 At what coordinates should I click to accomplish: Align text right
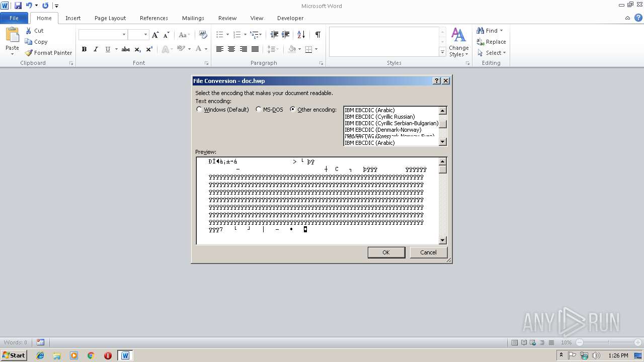244,49
